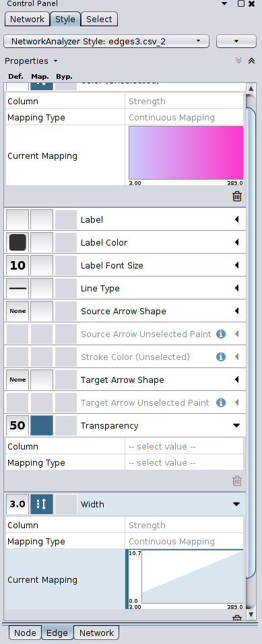Image resolution: width=262 pixels, height=644 pixels.
Task: Click info icon for Target Arrow Unselected Paint
Action: click(x=221, y=403)
